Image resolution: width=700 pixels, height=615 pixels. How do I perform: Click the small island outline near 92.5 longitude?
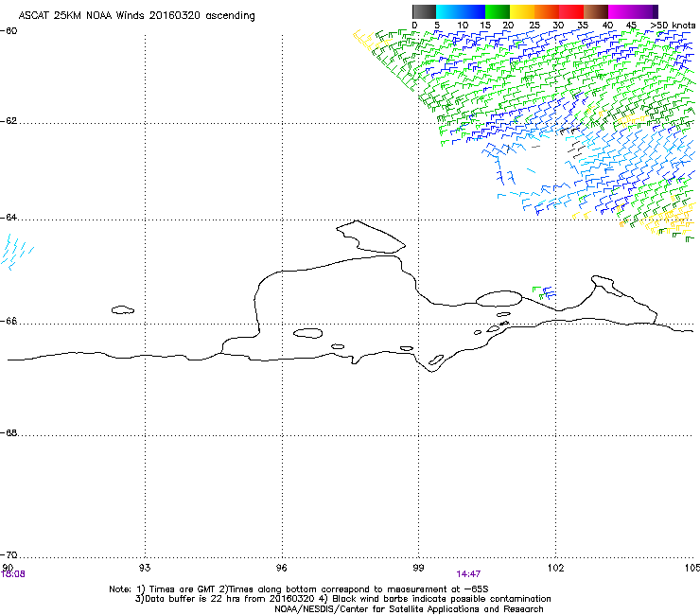[x=123, y=309]
